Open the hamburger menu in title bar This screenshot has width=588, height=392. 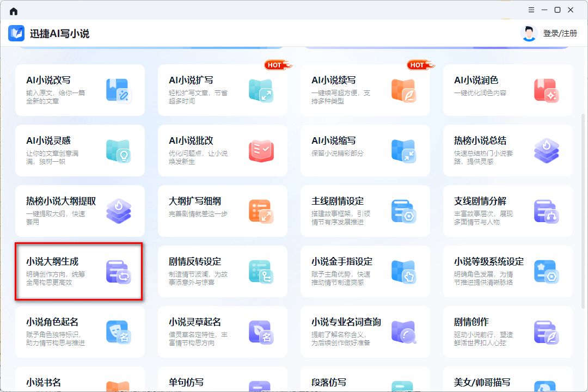pos(531,10)
